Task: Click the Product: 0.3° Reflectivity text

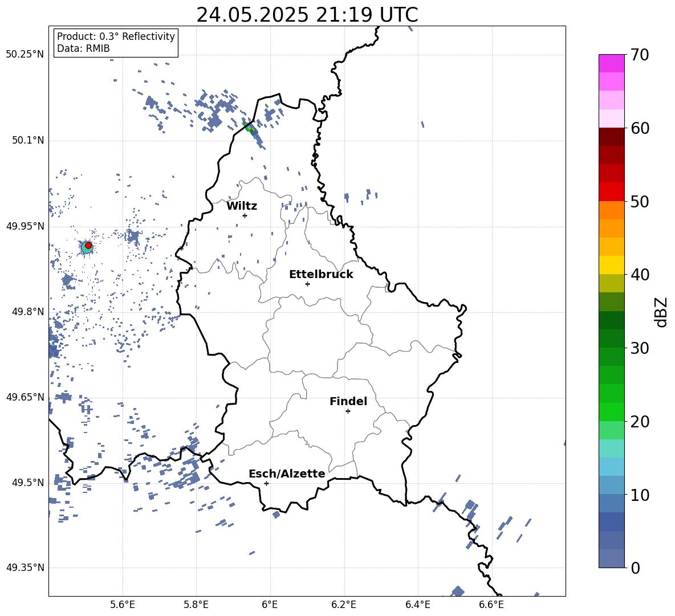Action: (x=116, y=36)
